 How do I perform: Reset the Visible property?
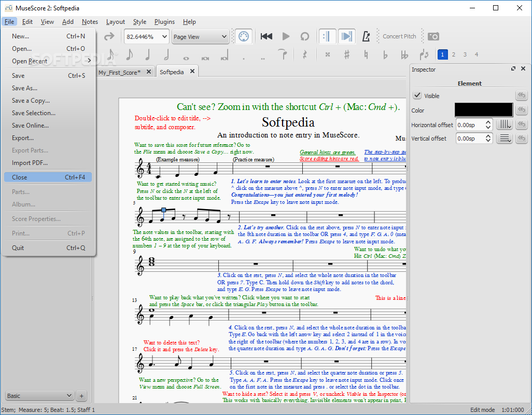click(522, 95)
